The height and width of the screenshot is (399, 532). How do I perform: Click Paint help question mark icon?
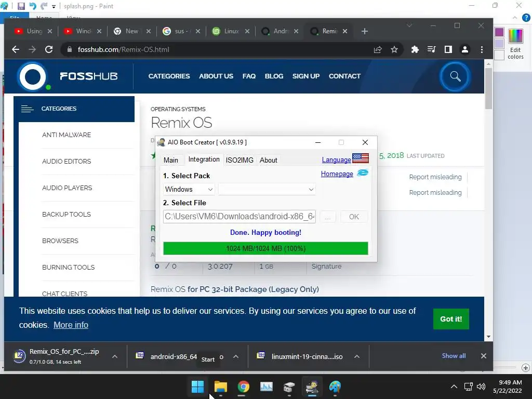coord(526,18)
